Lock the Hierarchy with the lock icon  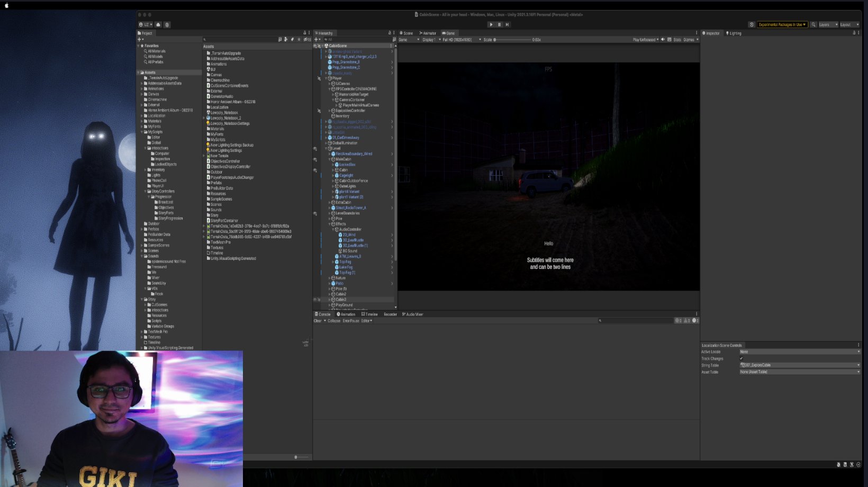(390, 33)
